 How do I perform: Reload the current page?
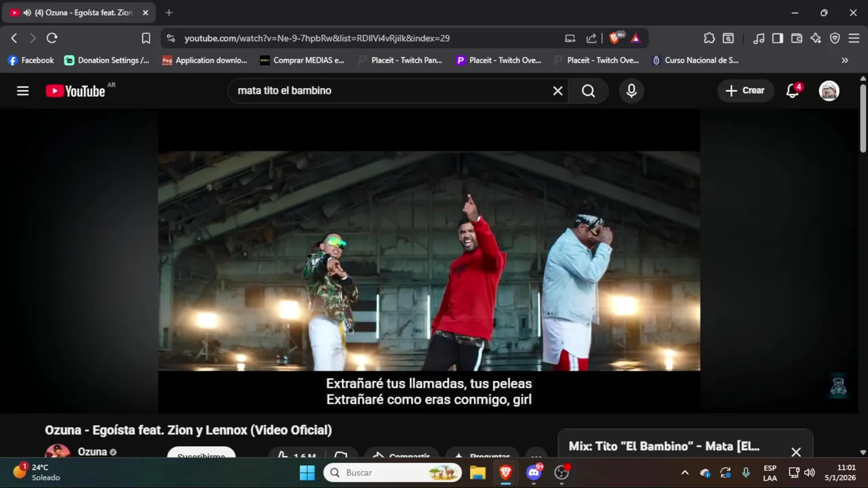click(52, 38)
